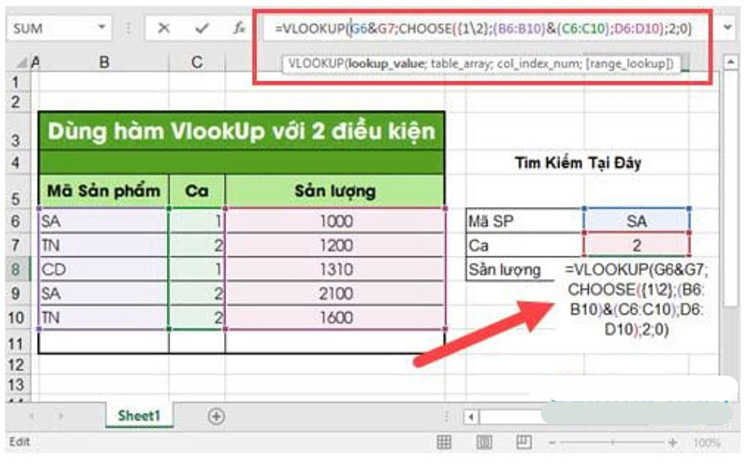This screenshot has width=750, height=464.
Task: Select SA cell in row 9
Action: 104,293
